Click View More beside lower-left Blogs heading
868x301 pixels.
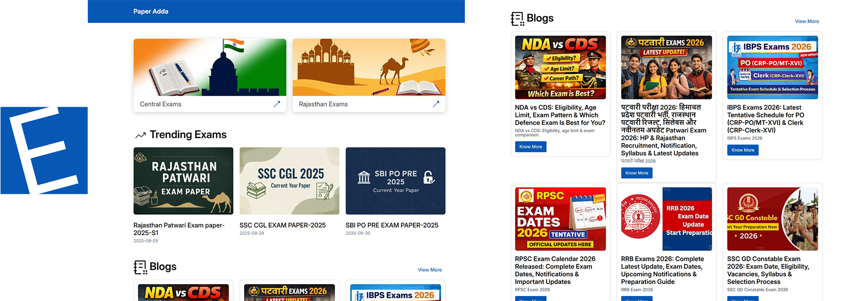(430, 270)
